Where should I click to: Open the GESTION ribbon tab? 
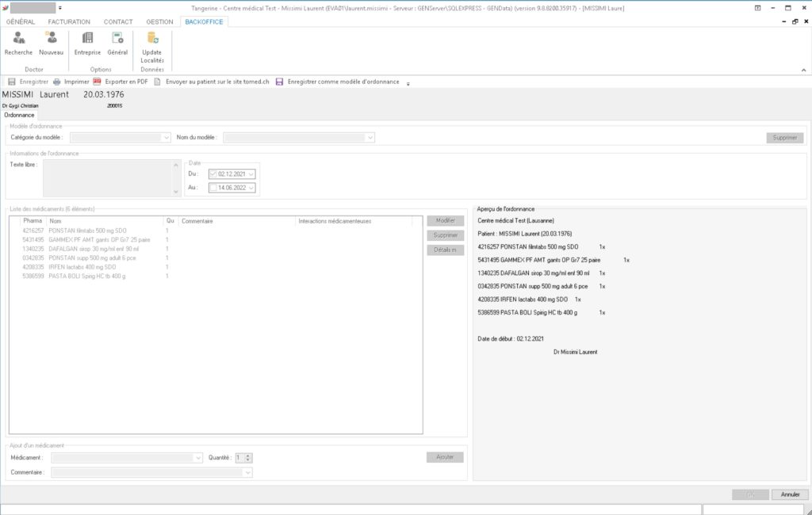[x=159, y=21]
